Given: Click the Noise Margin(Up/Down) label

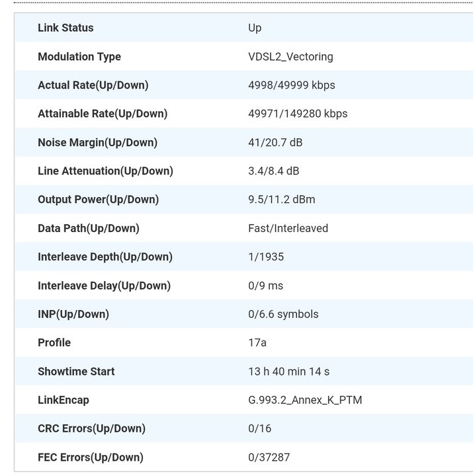Looking at the screenshot, I should point(97,142).
